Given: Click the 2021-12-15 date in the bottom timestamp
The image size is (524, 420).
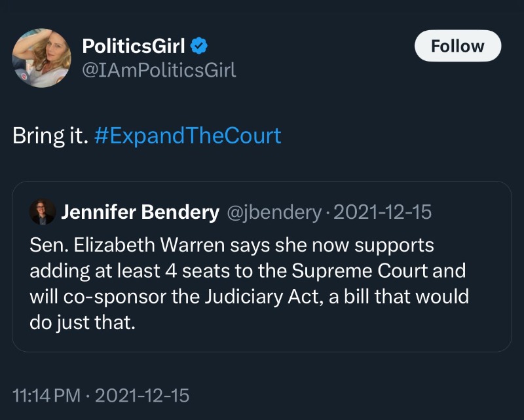Looking at the screenshot, I should (143, 395).
